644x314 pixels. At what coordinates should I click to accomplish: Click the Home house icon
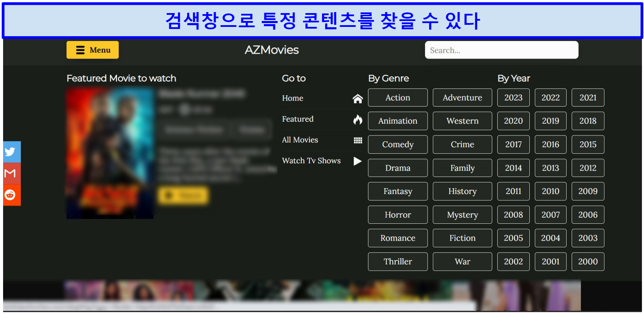[358, 99]
